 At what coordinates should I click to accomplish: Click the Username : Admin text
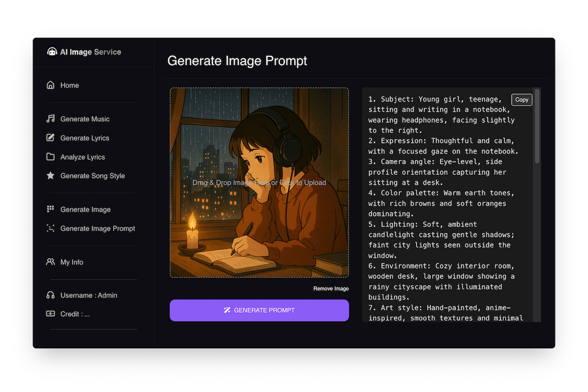88,295
